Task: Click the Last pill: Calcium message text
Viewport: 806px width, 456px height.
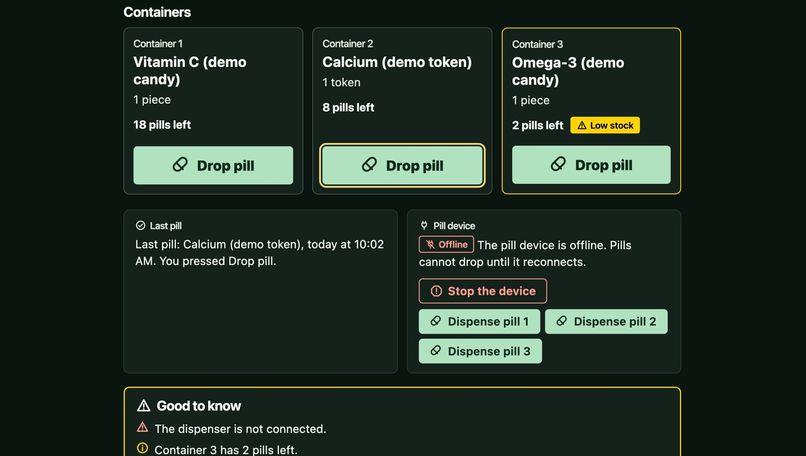Action: point(260,252)
